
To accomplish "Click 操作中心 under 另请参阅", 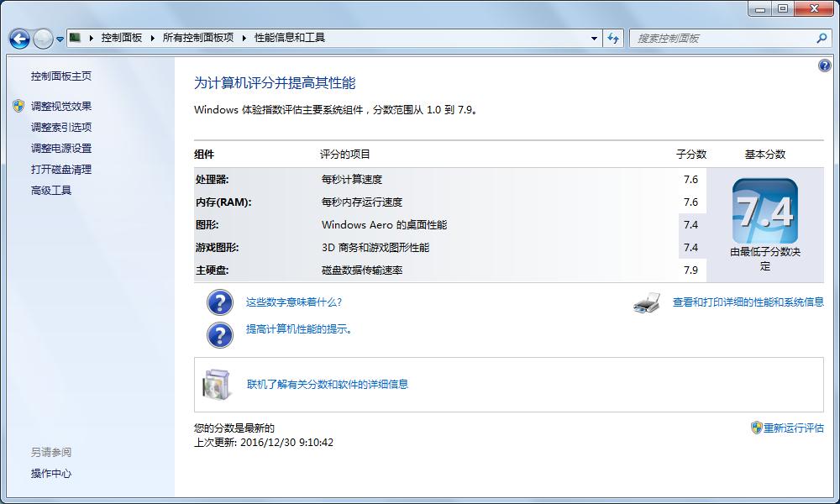I will (x=49, y=473).
